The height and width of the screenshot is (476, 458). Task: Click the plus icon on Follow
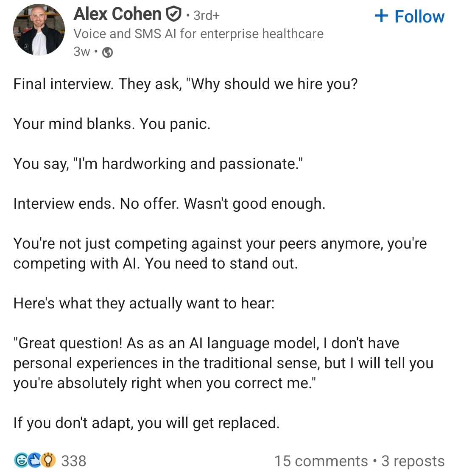(381, 16)
